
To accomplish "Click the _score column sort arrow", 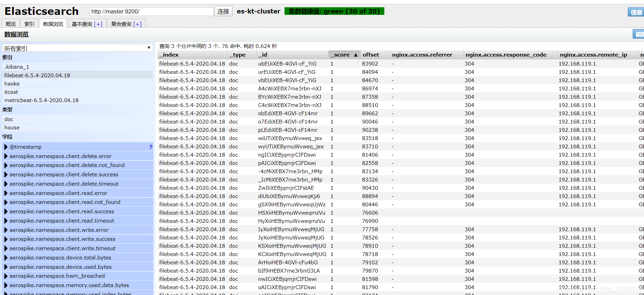I will click(356, 55).
